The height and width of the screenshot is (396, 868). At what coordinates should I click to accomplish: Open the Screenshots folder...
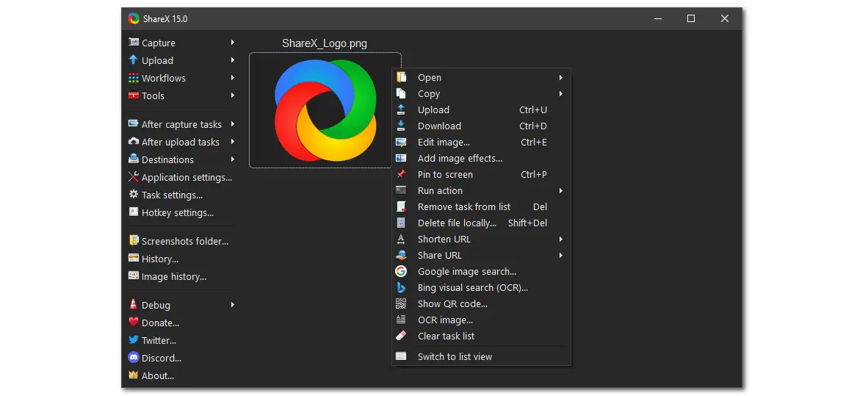tap(184, 241)
